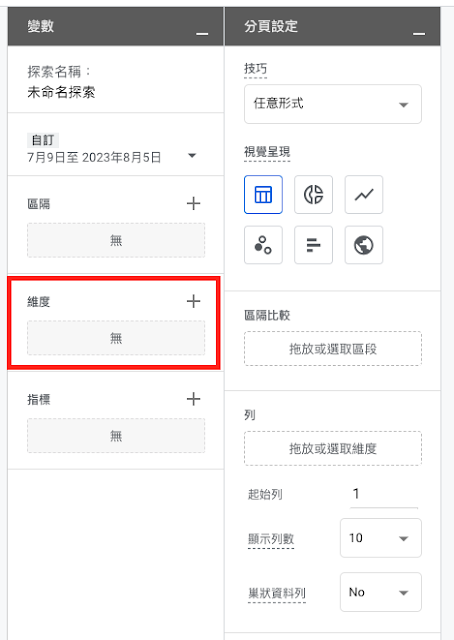
Task: Minimize the 分頁設定 panel
Action: click(419, 33)
